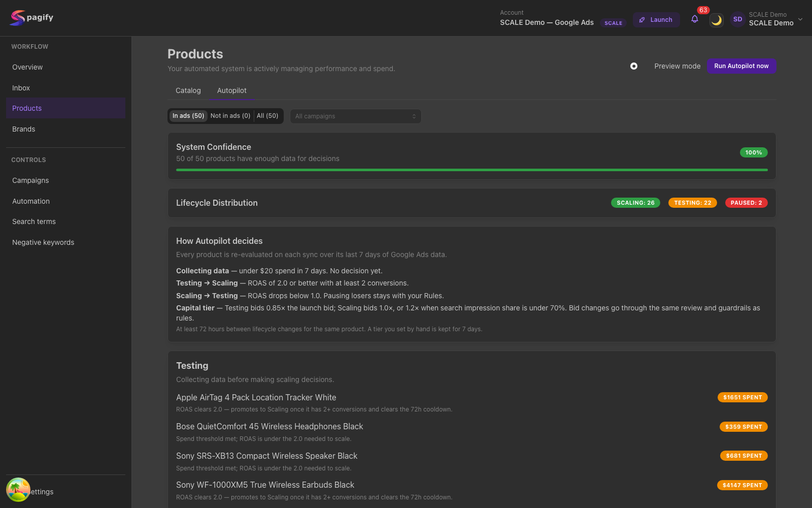Open Negative keywords in the sidebar
The width and height of the screenshot is (812, 508).
click(x=65, y=242)
